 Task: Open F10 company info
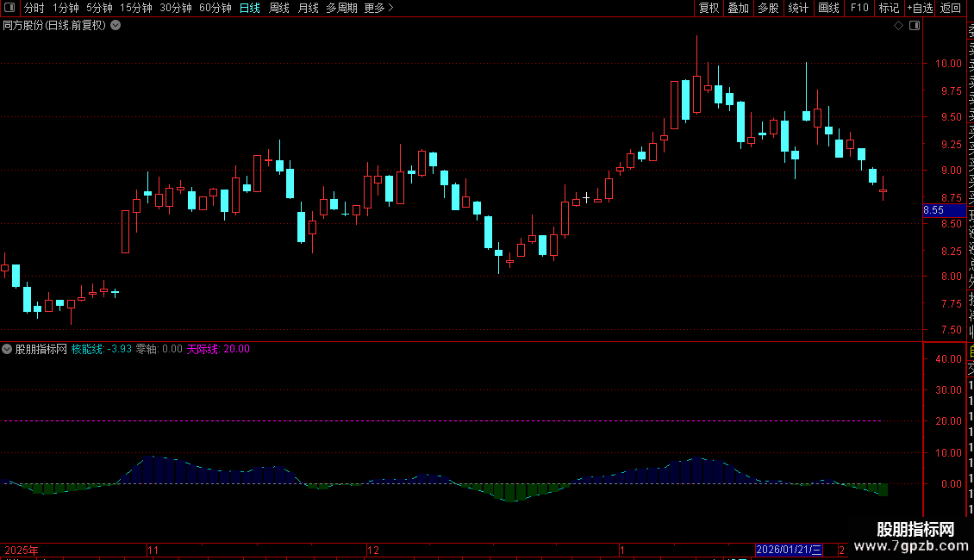coord(859,8)
